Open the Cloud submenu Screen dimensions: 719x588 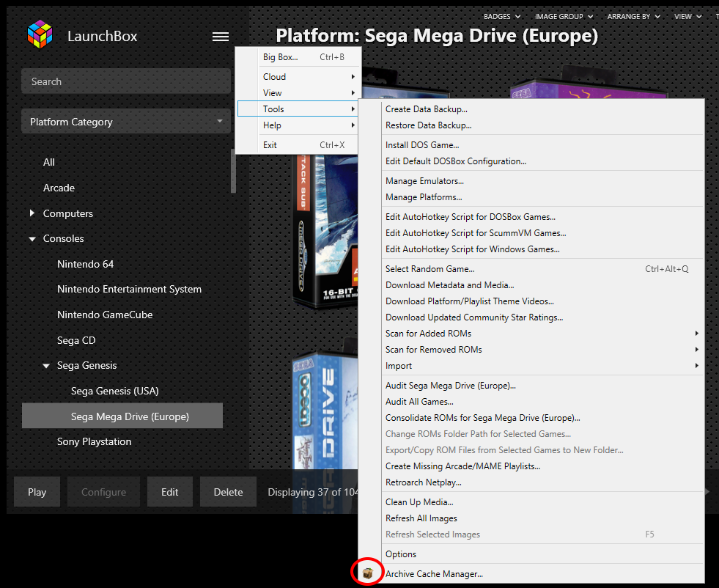click(298, 76)
